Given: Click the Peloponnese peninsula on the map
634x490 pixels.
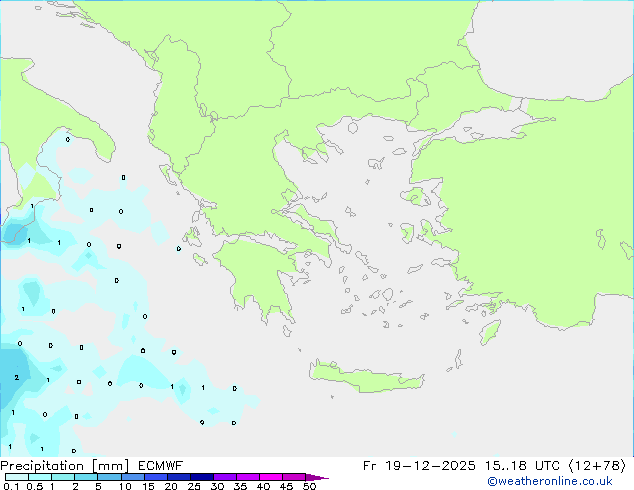Looking at the screenshot, I should [x=261, y=275].
